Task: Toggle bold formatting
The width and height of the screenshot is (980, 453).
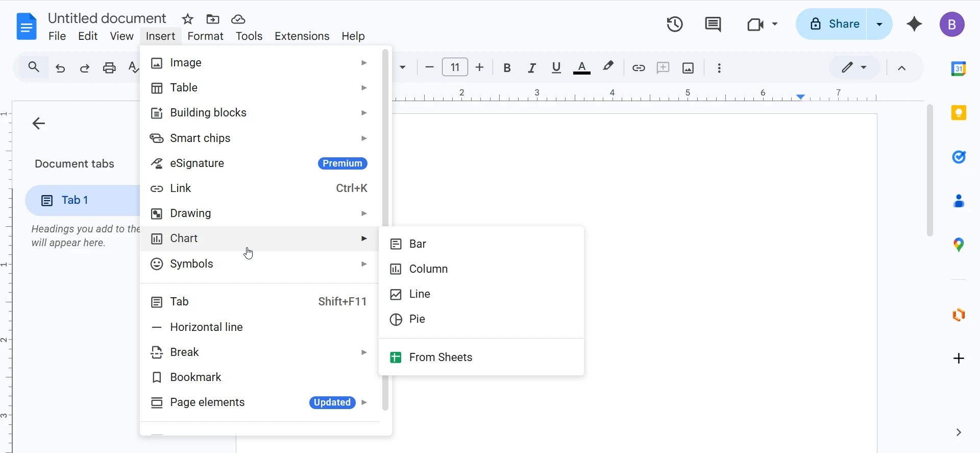Action: coord(507,68)
